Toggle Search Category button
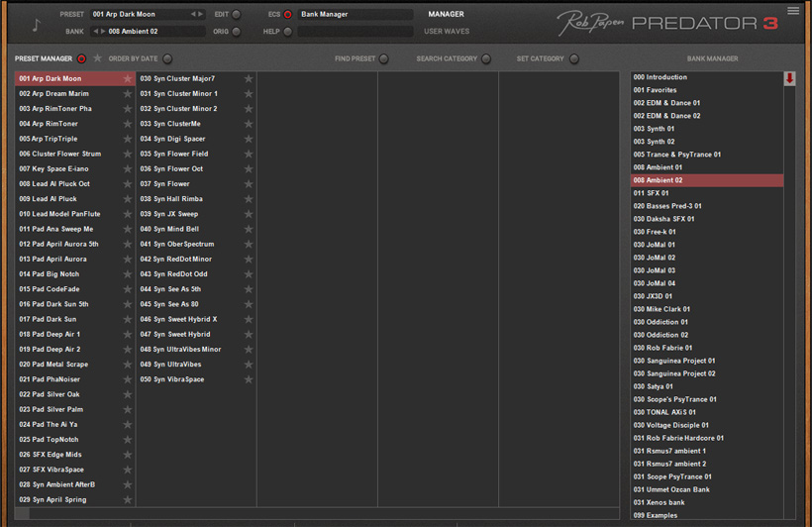Image resolution: width=812 pixels, height=527 pixels. 486,58
